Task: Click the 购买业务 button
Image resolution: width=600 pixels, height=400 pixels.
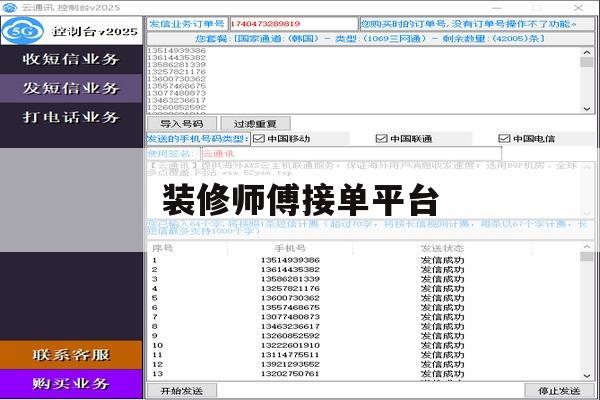Action: 71,384
